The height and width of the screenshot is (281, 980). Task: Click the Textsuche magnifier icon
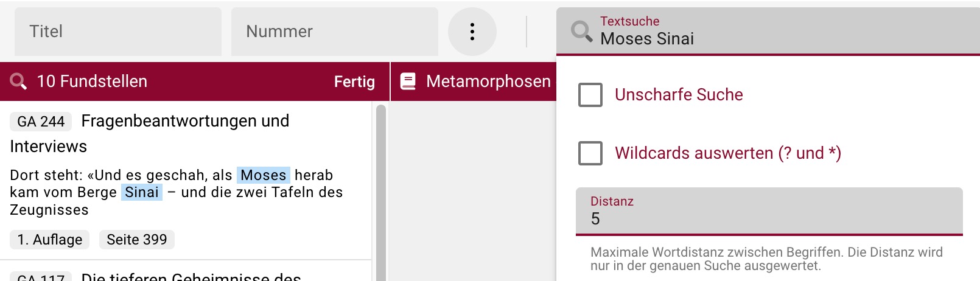tap(581, 32)
